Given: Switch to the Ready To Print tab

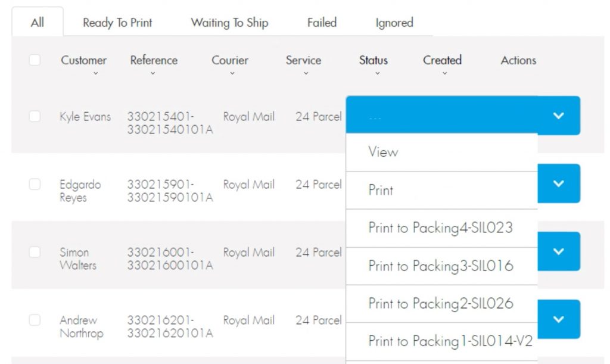Looking at the screenshot, I should coord(117,23).
